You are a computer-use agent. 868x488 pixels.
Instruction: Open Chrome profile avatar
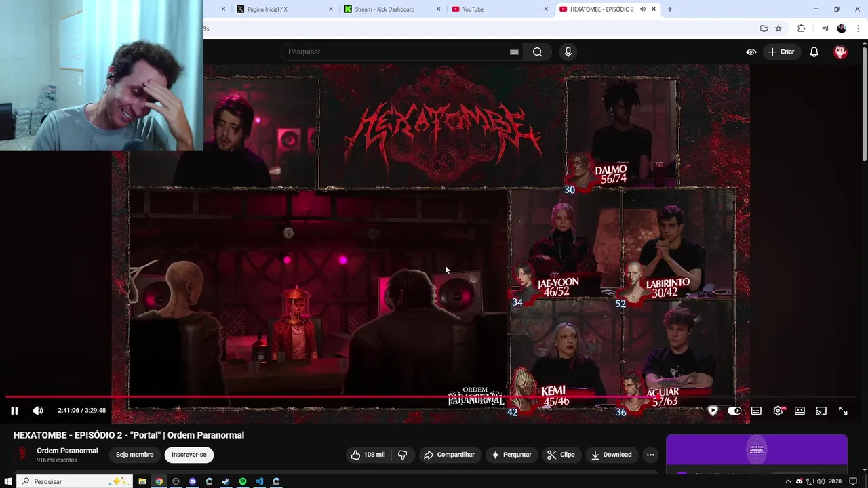point(842,28)
